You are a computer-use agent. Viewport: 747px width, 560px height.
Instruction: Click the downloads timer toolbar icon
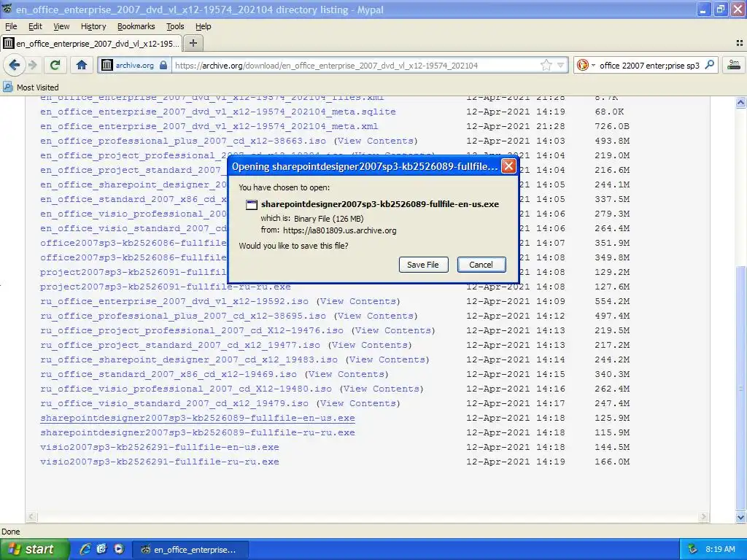coord(734,65)
